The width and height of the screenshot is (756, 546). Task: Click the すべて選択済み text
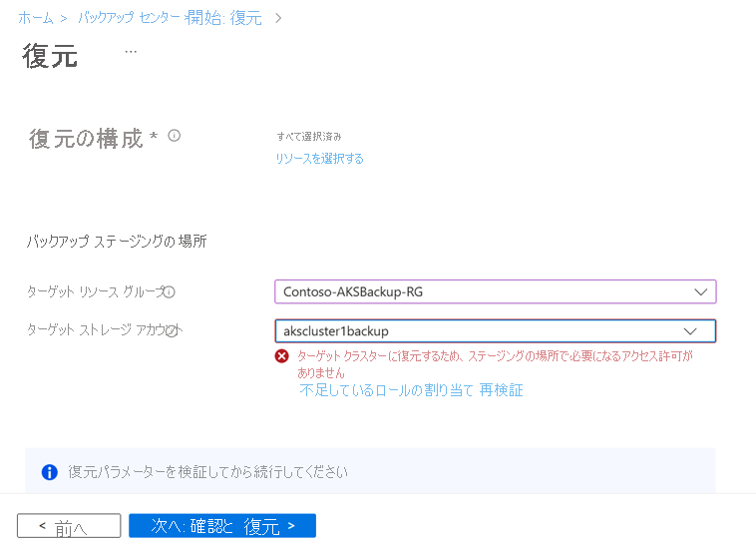(x=309, y=137)
